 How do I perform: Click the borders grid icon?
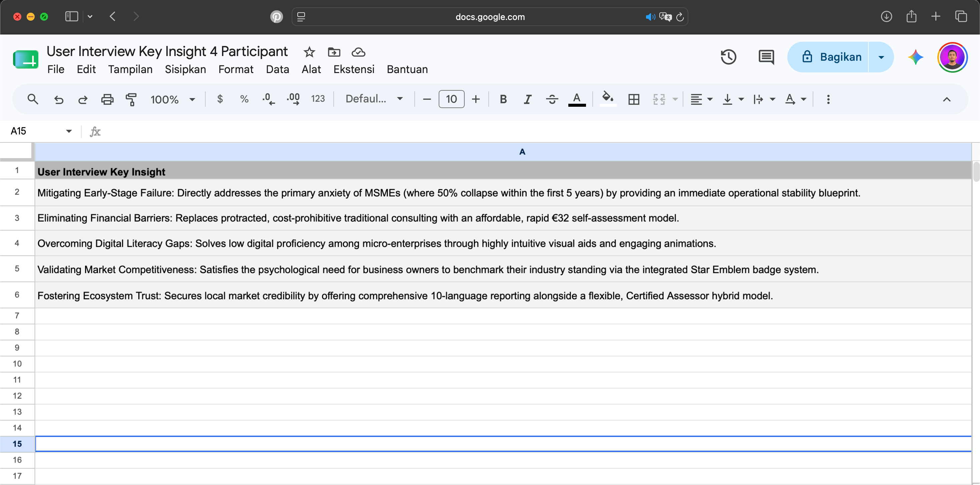click(x=633, y=99)
